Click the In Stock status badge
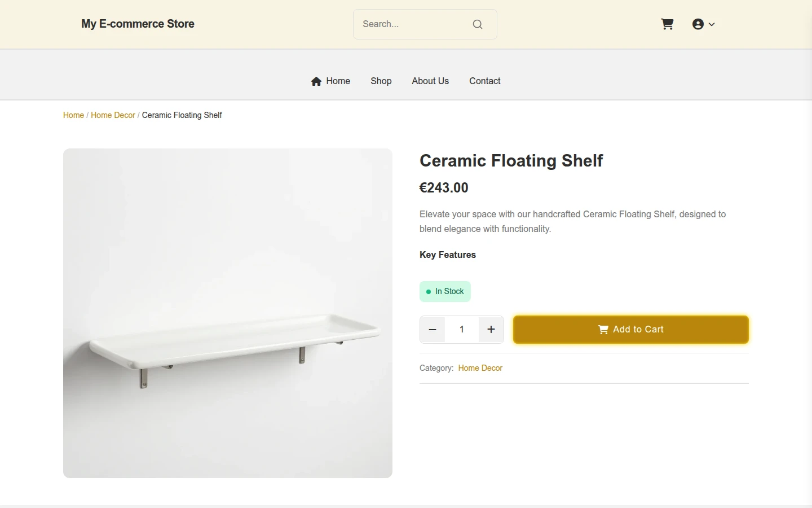Viewport: 812px width, 508px height. pos(445,291)
